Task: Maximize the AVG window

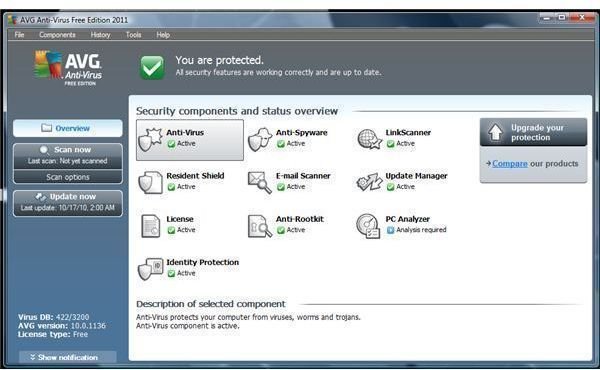Action: pyautogui.click(x=562, y=18)
